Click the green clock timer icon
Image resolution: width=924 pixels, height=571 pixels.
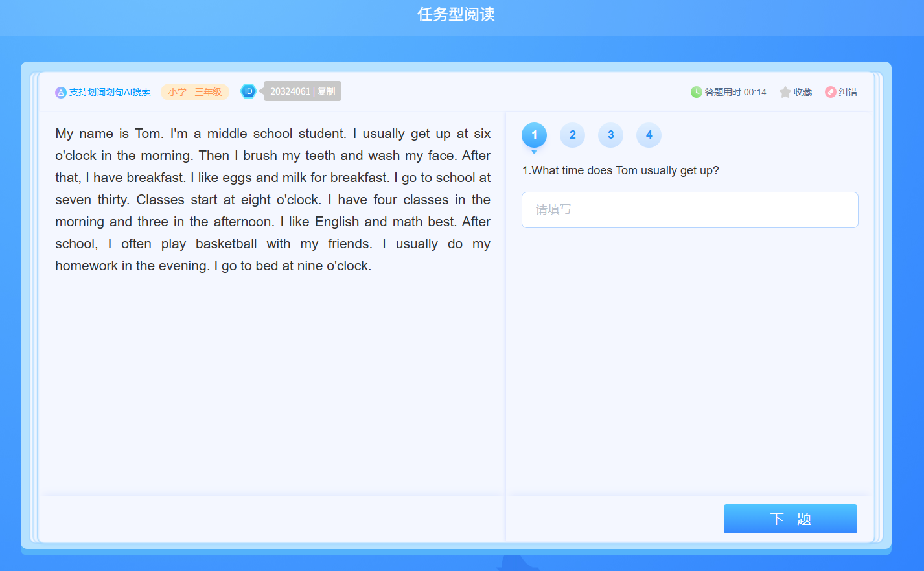[x=696, y=92]
